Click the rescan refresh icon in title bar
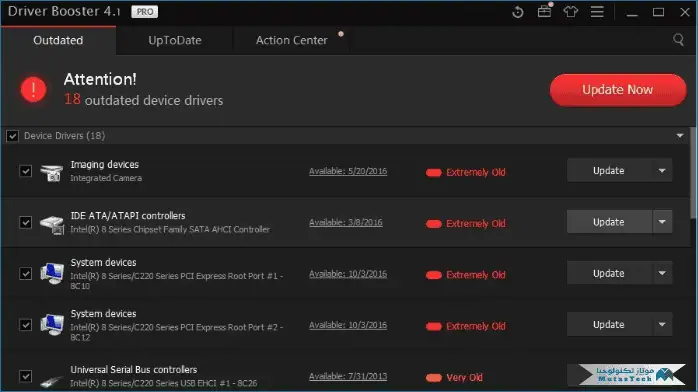The width and height of the screenshot is (698, 392). pos(517,12)
